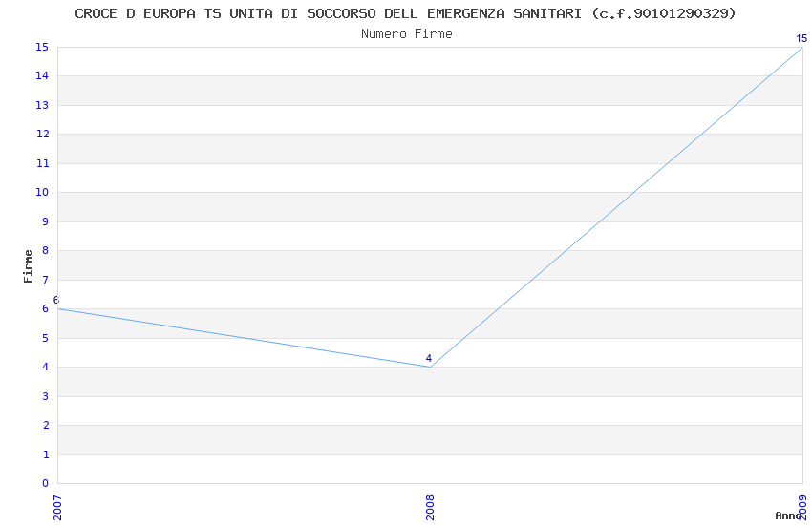
Task: Click the y-axis tick value 4
Action: [x=46, y=367]
